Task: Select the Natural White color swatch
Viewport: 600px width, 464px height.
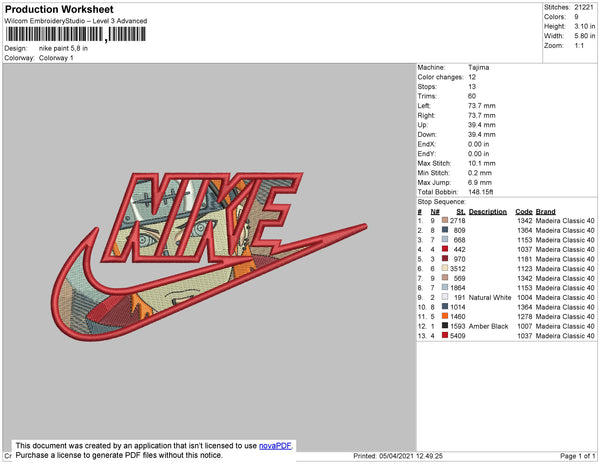Action: coord(445,297)
